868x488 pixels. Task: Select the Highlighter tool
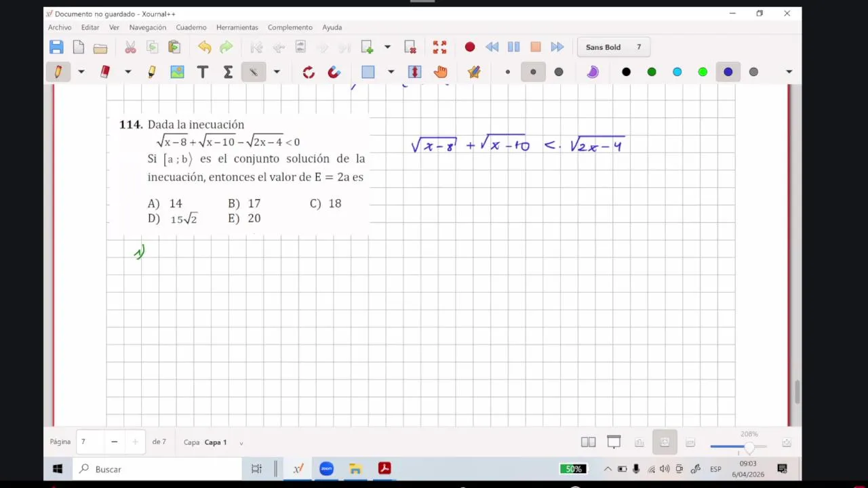(x=152, y=72)
